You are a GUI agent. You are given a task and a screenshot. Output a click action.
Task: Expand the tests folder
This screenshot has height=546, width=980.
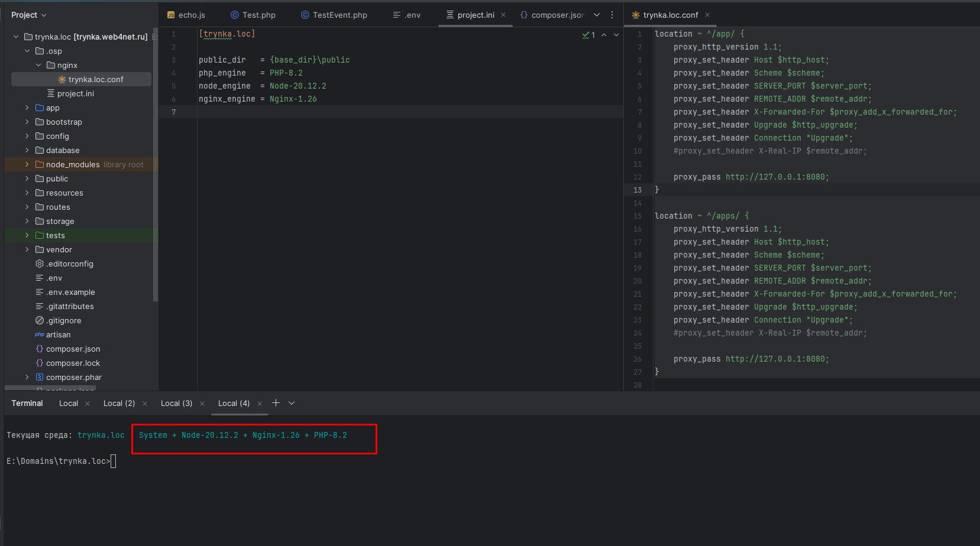click(x=27, y=235)
